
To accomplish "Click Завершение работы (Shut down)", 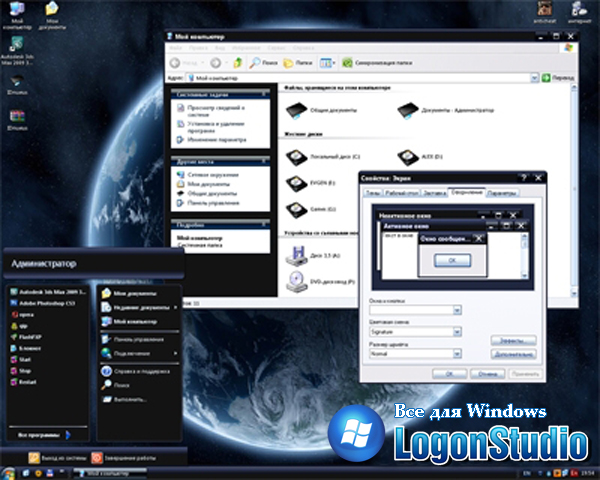I will tap(124, 458).
